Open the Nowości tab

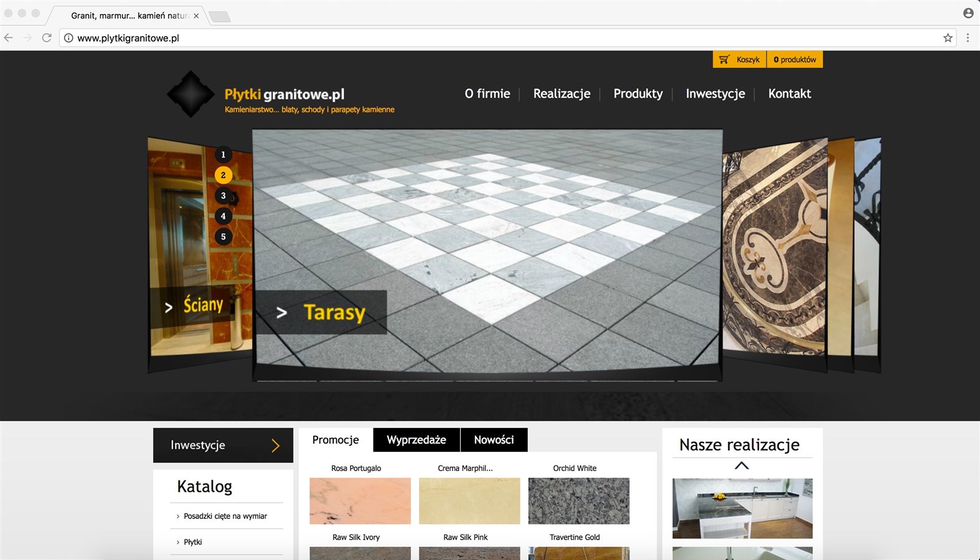tap(494, 440)
